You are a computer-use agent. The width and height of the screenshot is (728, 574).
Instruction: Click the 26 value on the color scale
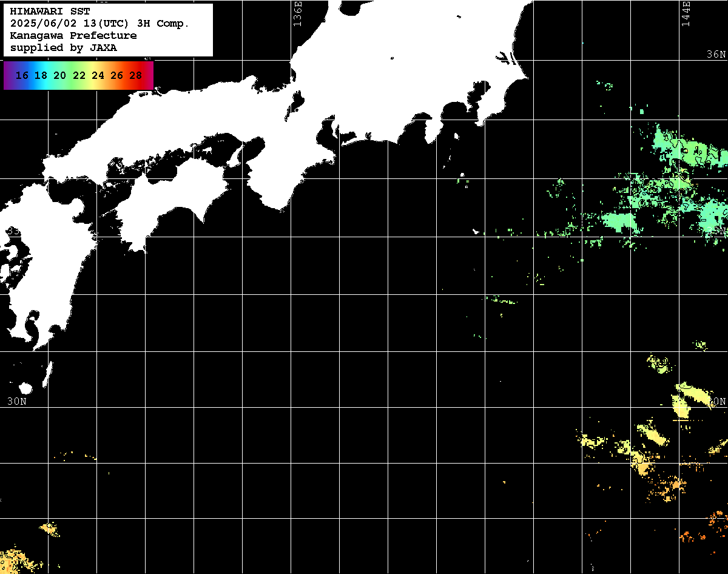(x=117, y=76)
